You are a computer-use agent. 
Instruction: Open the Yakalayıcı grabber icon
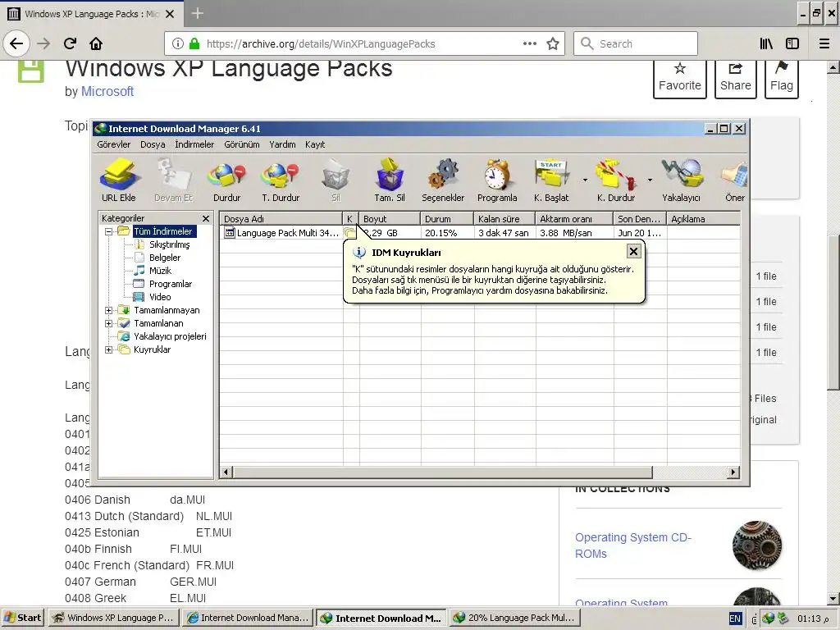pos(681,180)
